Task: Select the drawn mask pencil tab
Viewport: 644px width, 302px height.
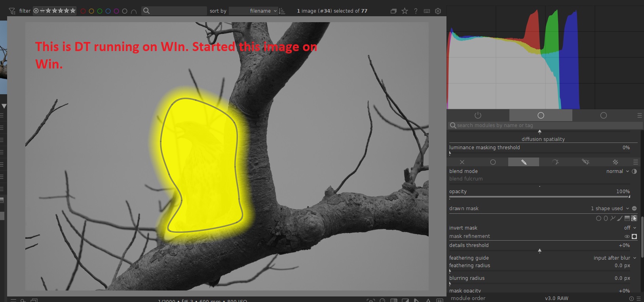Action: point(523,162)
